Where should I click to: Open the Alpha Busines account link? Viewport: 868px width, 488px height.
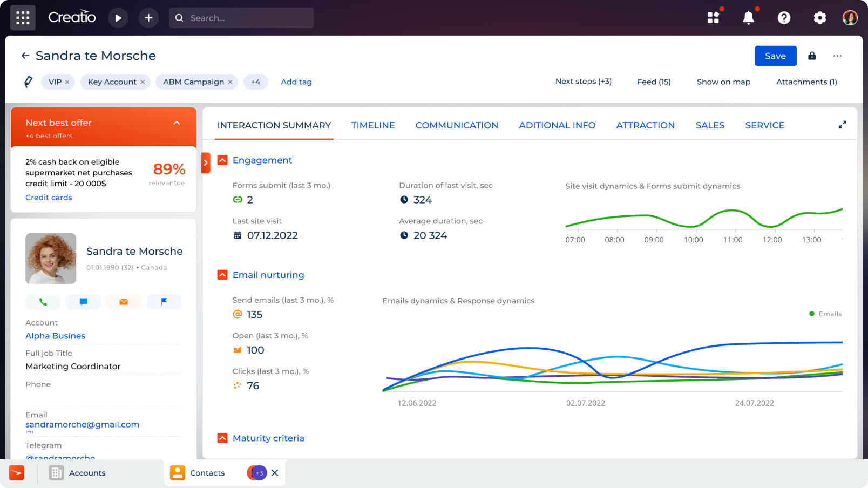[x=55, y=335]
